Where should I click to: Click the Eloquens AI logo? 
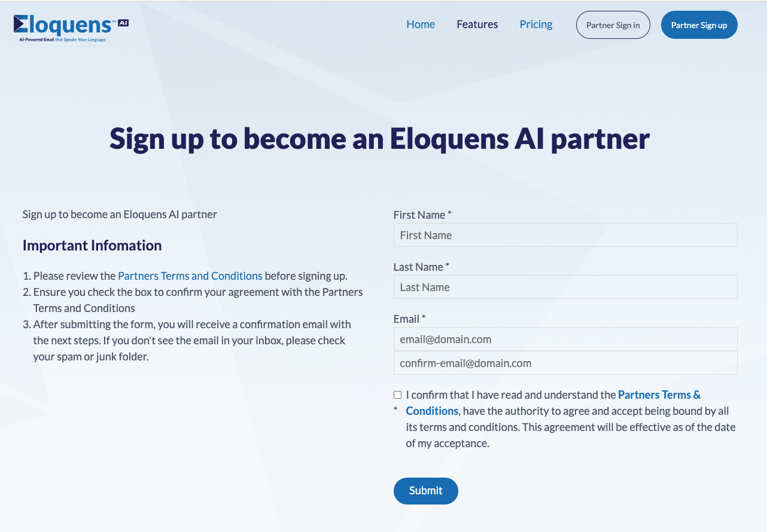(71, 27)
